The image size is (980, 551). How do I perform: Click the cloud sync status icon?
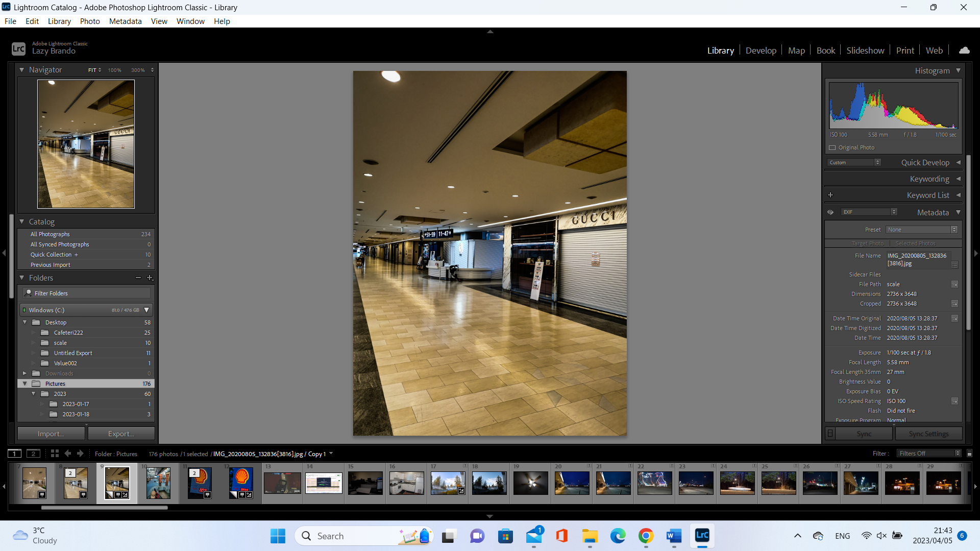(964, 51)
